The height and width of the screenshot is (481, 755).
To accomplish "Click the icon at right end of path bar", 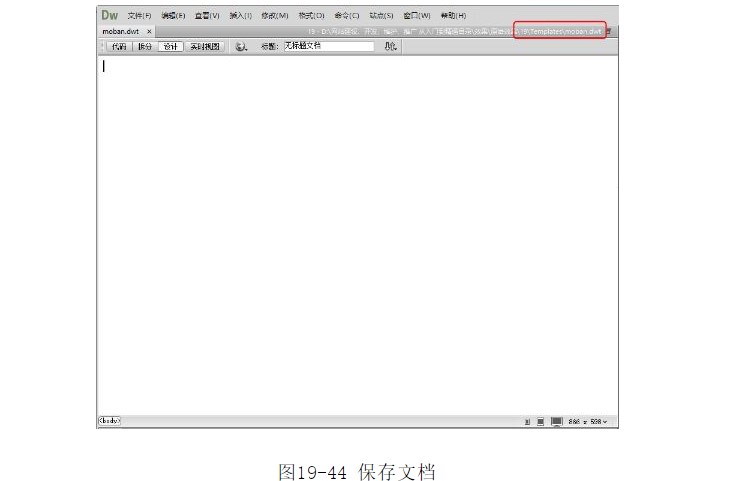I will [610, 32].
